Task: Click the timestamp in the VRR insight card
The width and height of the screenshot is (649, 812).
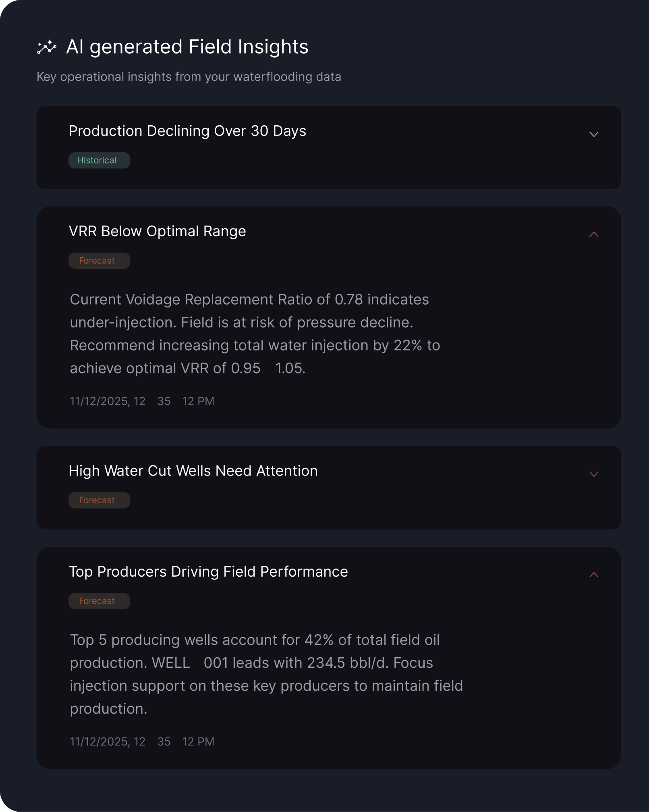Action: coord(142,401)
